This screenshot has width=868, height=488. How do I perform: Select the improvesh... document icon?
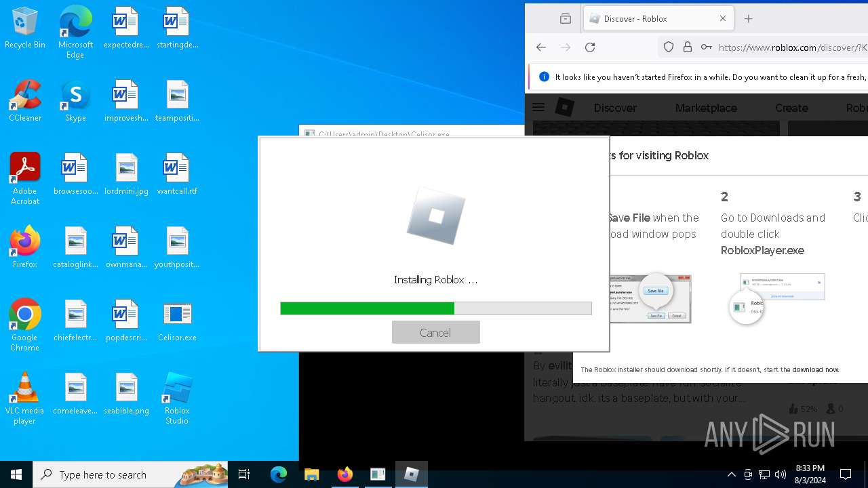point(126,102)
